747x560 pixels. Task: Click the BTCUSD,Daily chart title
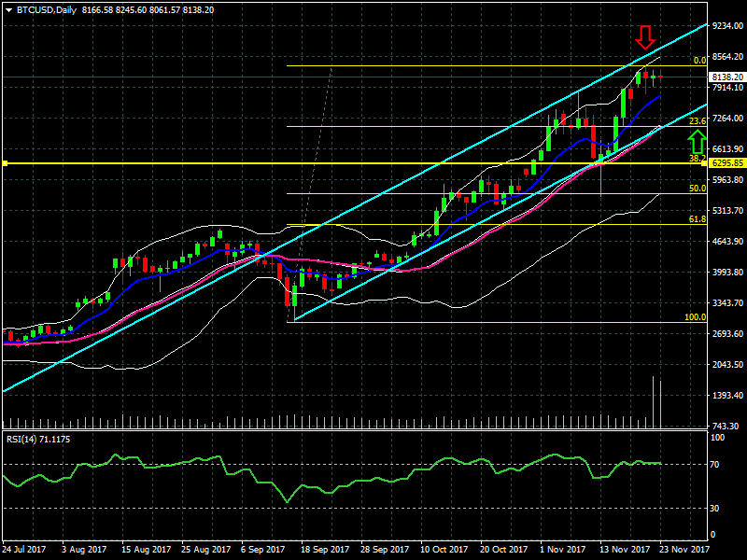47,10
